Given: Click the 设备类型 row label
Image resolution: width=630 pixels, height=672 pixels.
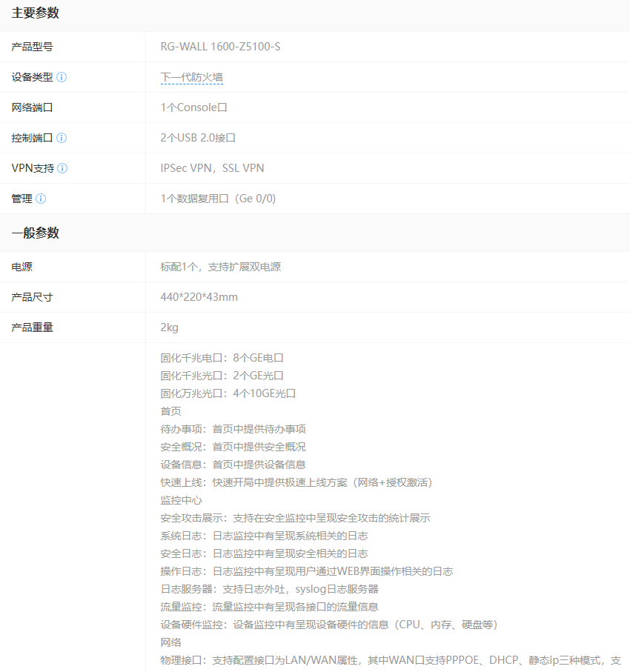Looking at the screenshot, I should tap(32, 77).
